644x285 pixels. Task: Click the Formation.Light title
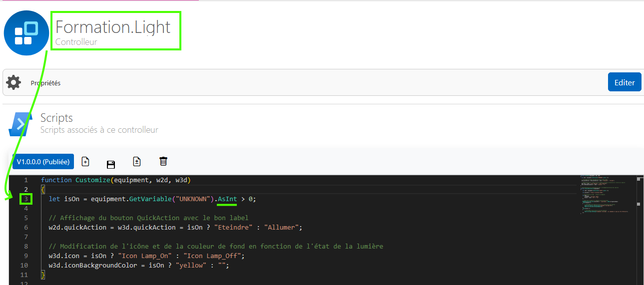click(113, 27)
